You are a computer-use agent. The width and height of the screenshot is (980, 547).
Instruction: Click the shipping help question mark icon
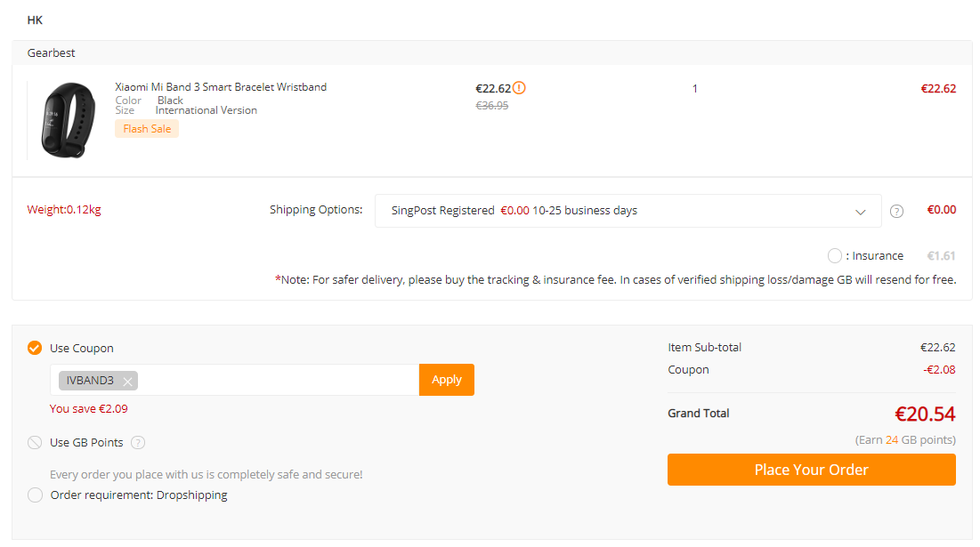896,211
